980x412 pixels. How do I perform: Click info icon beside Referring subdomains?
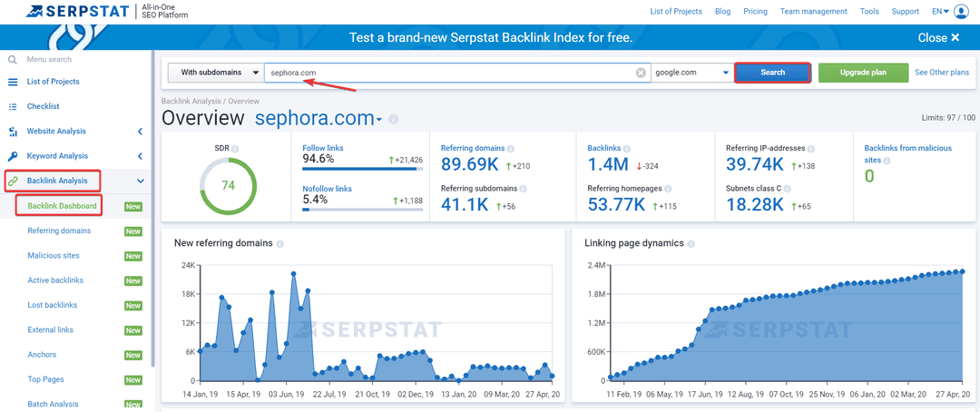523,188
